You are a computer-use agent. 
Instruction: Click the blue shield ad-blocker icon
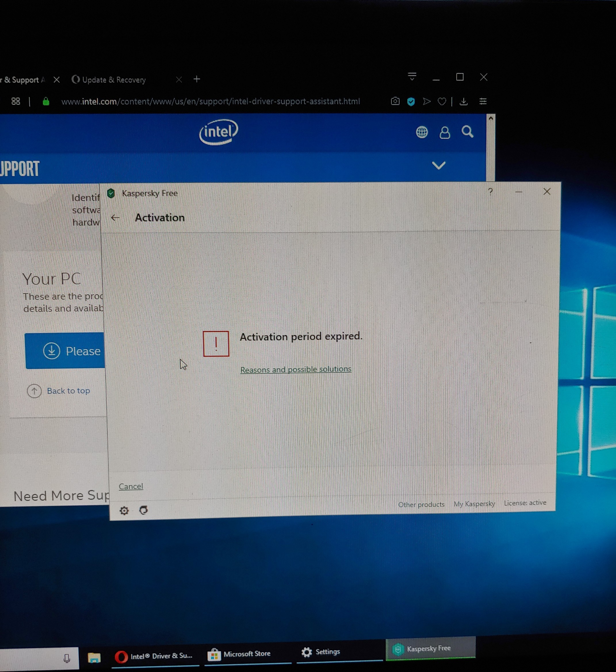tap(411, 101)
